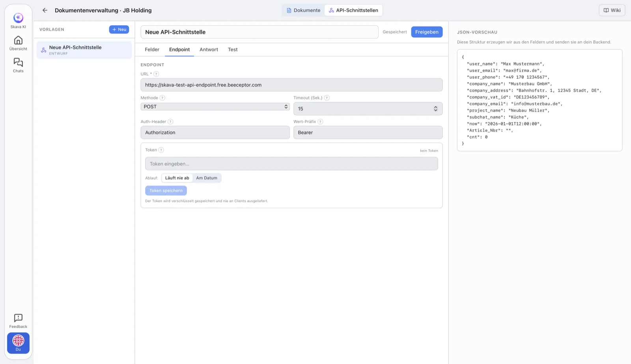Click the + Neu template button
The height and width of the screenshot is (364, 631).
[119, 30]
